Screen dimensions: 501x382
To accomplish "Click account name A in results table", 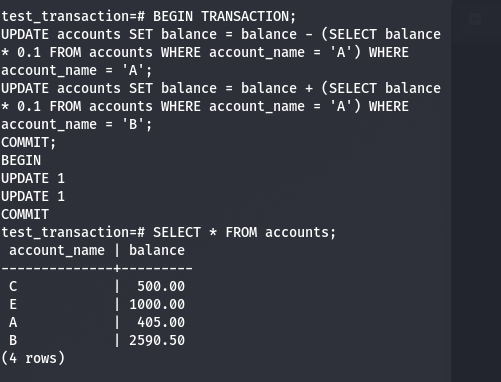I will click(x=13, y=322).
